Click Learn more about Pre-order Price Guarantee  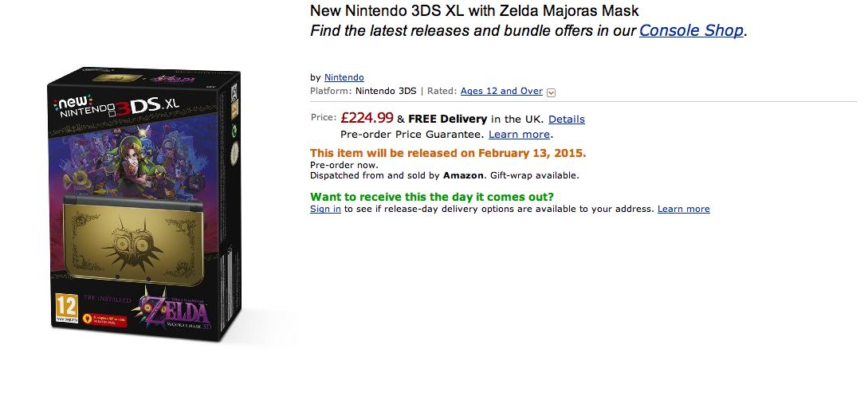point(519,135)
